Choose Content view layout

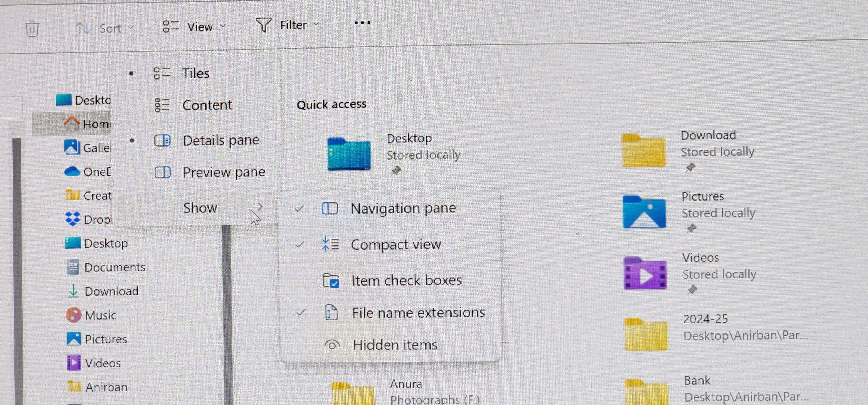(x=207, y=105)
